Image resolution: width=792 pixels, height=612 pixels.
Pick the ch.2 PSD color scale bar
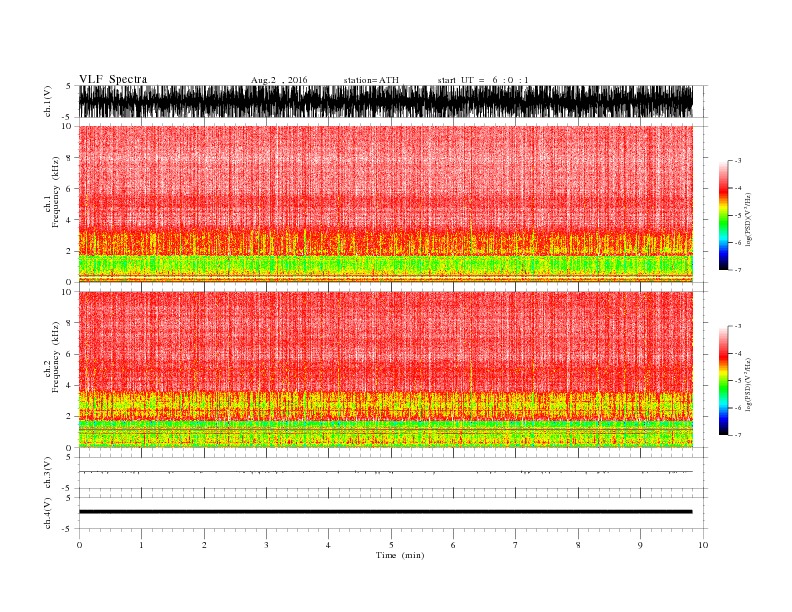click(x=723, y=381)
